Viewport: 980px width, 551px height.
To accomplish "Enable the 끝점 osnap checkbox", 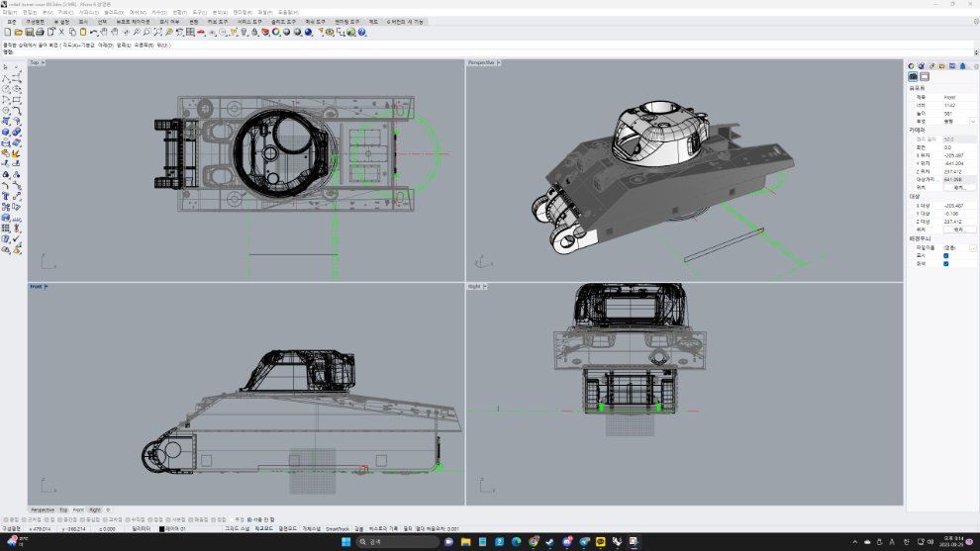I will pyautogui.click(x=5, y=518).
